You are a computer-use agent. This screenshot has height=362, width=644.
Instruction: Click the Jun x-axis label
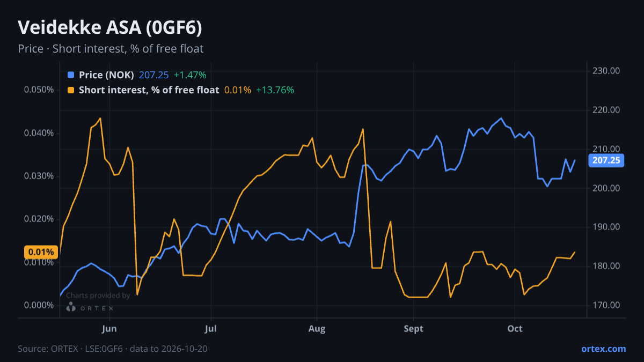109,328
